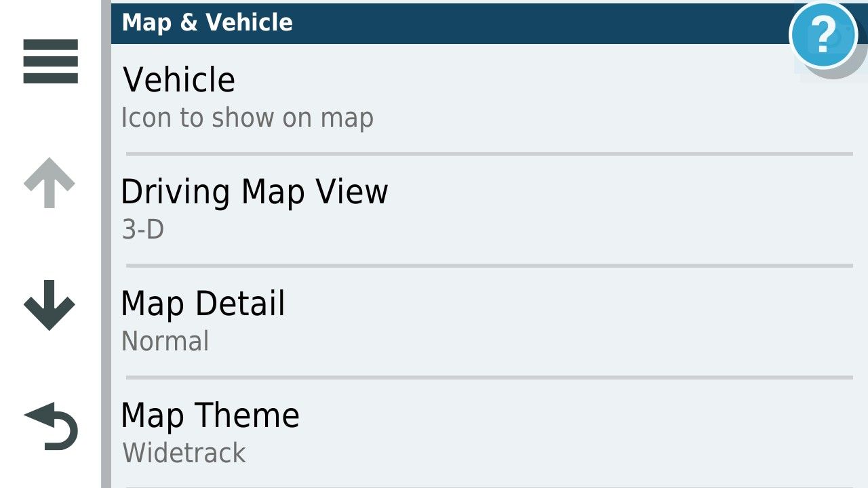Open the Map Detail setting
868x488 pixels.
488,322
